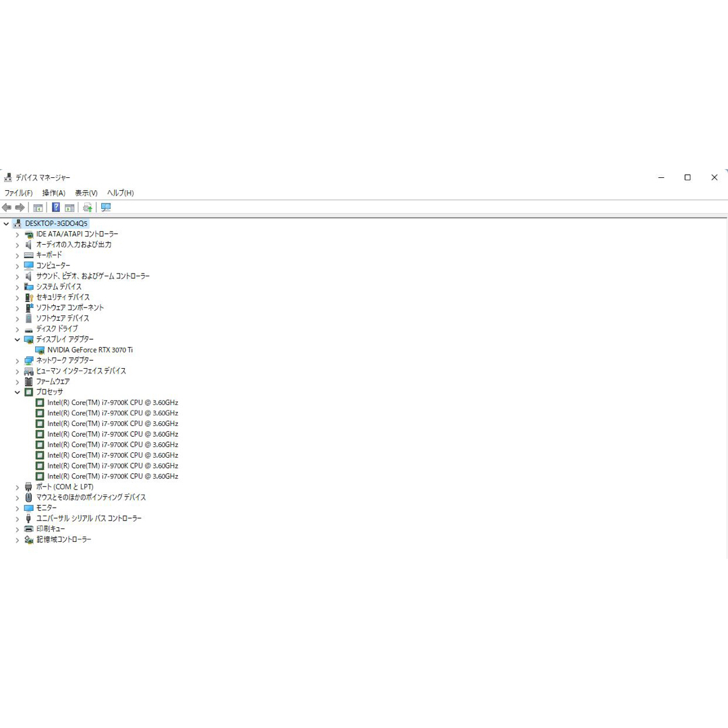Select the サウンド、ビデオ、およびゲーム コントローラー label
Viewport: 728px width, 728px height.
click(93, 276)
